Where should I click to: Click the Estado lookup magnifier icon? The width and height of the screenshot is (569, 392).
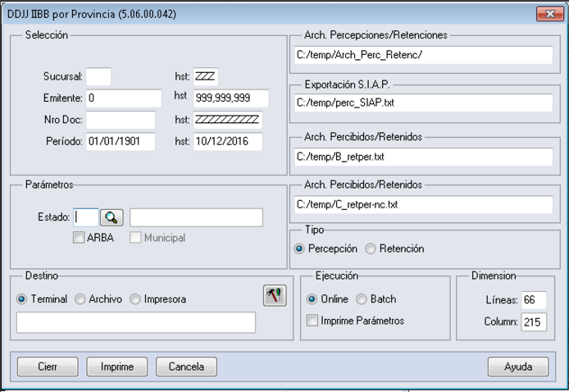click(x=112, y=217)
